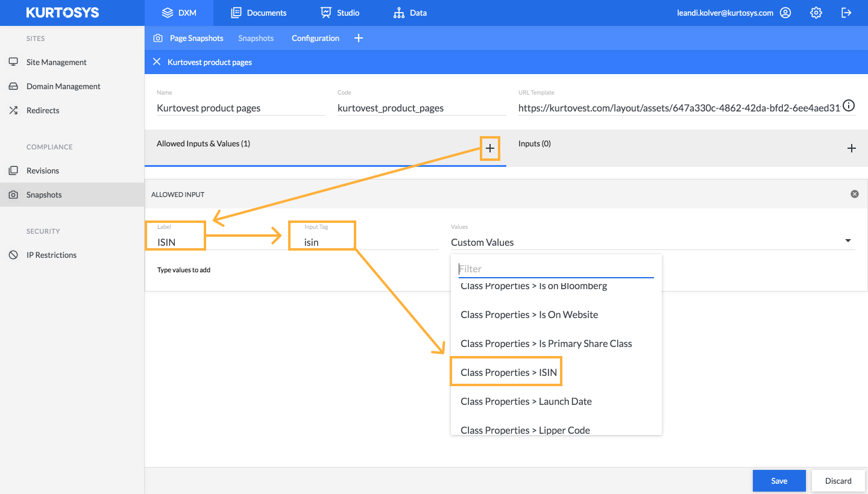This screenshot has height=494, width=868.
Task: Click the Site Management monitor icon
Action: tap(13, 62)
